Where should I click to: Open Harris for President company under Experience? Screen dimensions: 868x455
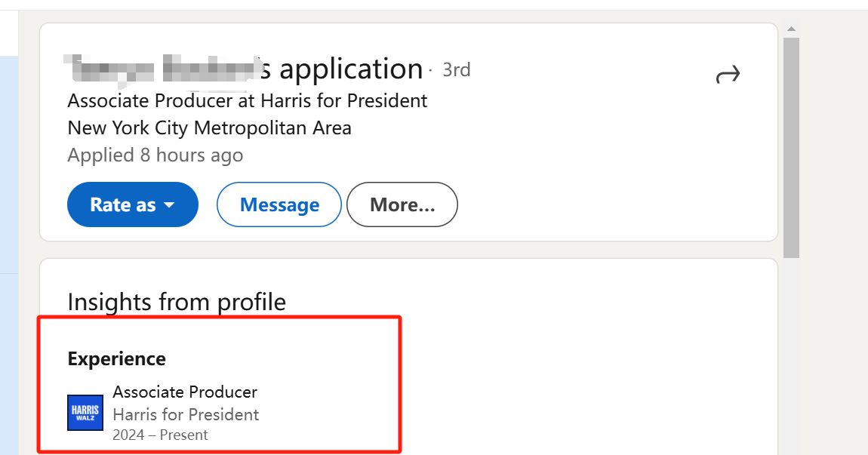pyautogui.click(x=186, y=414)
